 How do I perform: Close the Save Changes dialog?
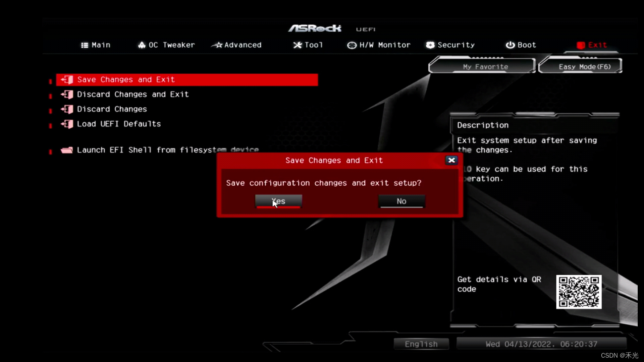pyautogui.click(x=451, y=160)
